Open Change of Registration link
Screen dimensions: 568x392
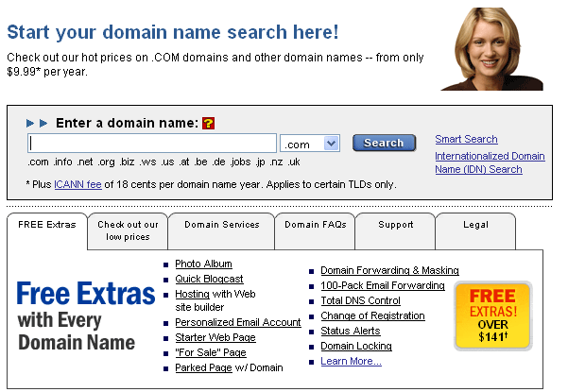point(372,316)
